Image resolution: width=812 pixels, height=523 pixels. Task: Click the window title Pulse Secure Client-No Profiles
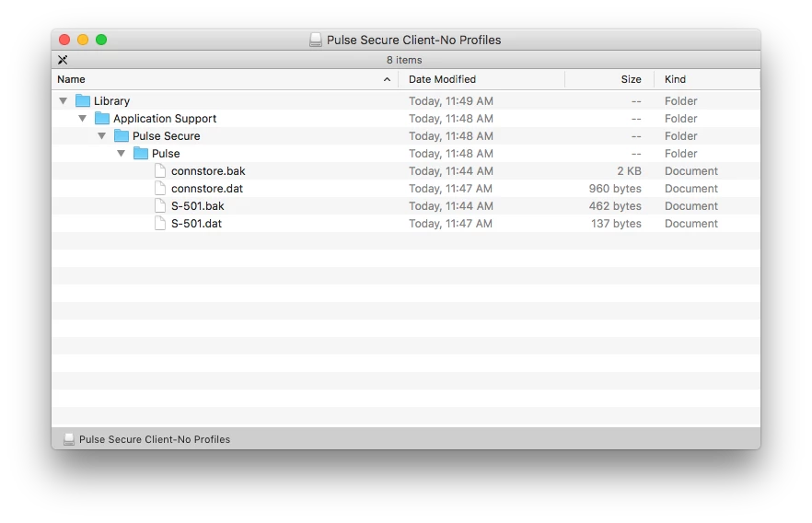(413, 40)
